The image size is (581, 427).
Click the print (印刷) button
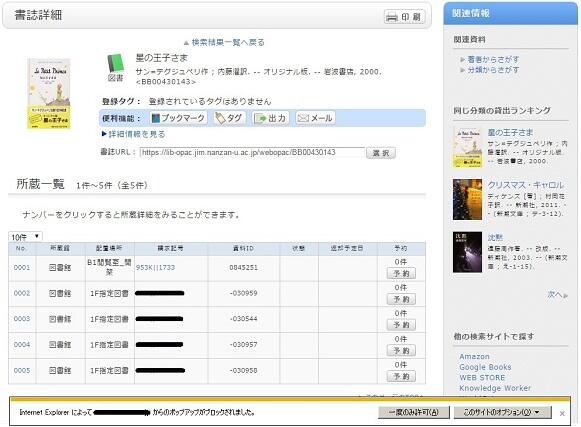pyautogui.click(x=404, y=17)
